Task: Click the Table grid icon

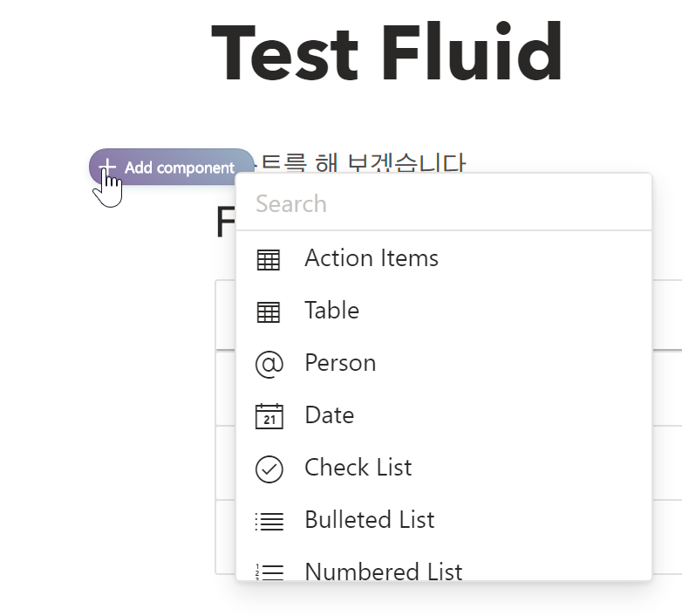Action: coord(269,311)
